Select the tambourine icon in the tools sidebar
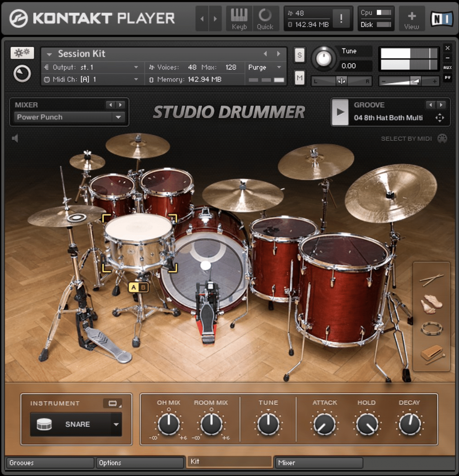 (432, 328)
